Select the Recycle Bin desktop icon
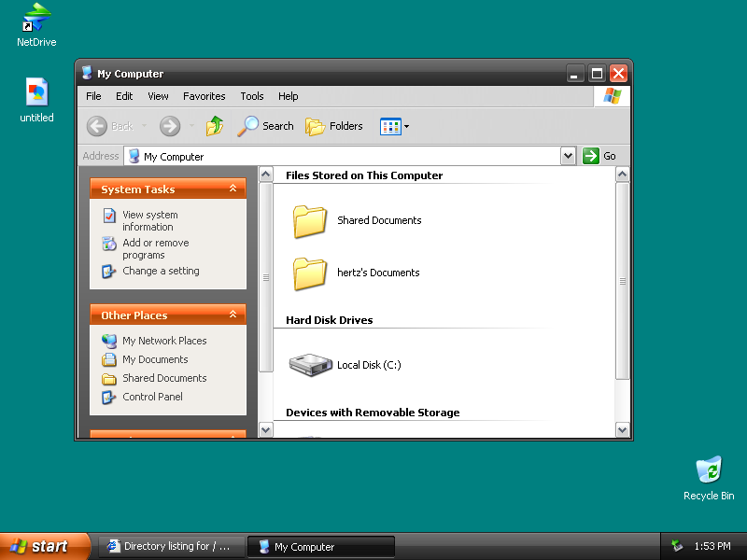The height and width of the screenshot is (560, 747). coord(709,469)
